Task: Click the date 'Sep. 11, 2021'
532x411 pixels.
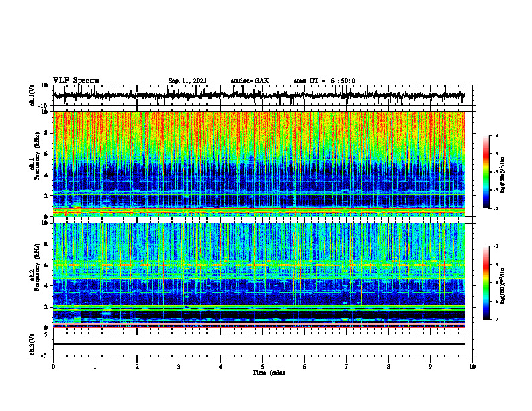Action: (x=187, y=81)
